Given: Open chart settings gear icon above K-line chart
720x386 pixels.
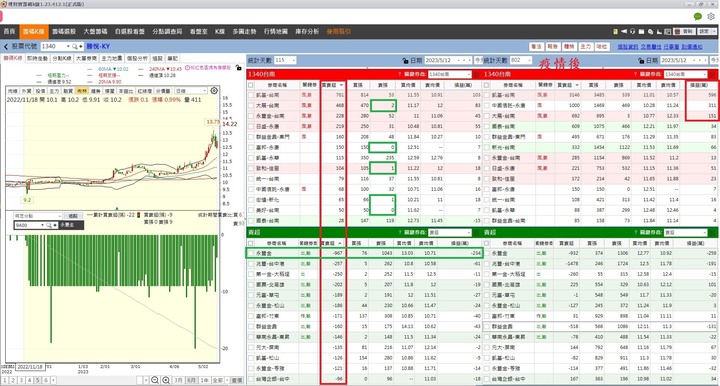Looking at the screenshot, I should click(x=214, y=90).
